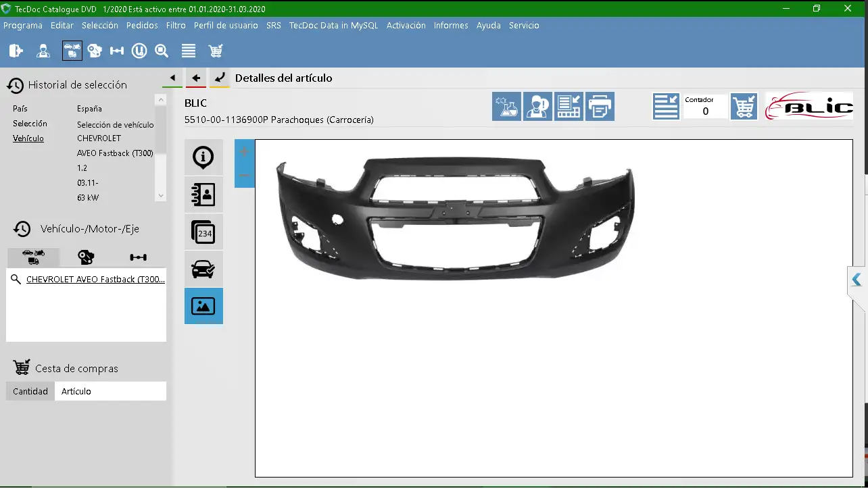This screenshot has width=868, height=489.
Task: Click the bumper product image
Action: [456, 217]
